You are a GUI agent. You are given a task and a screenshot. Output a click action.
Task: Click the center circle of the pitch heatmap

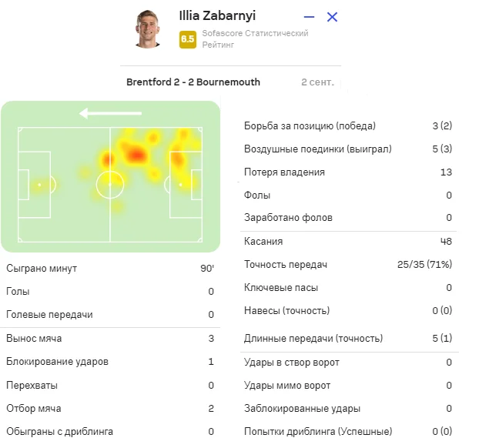[x=111, y=184]
